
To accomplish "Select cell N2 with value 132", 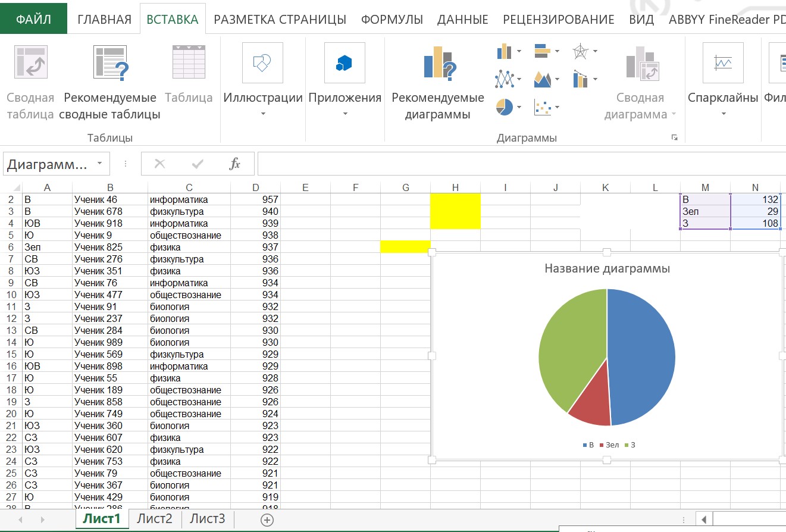I will point(756,199).
